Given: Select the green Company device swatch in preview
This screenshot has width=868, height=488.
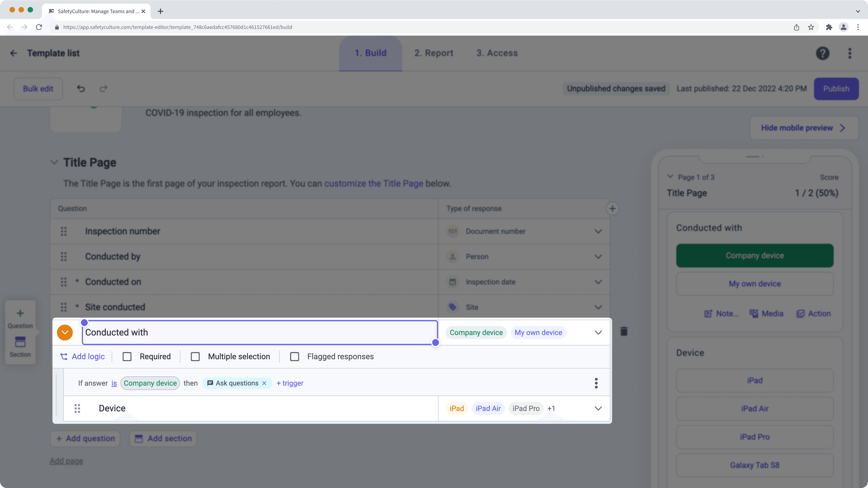Looking at the screenshot, I should pos(755,255).
